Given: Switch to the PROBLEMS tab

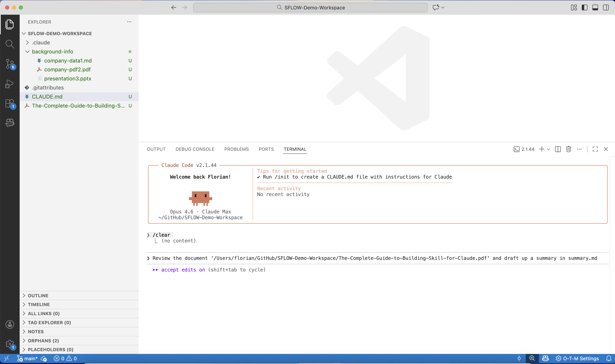Looking at the screenshot, I should coord(236,149).
